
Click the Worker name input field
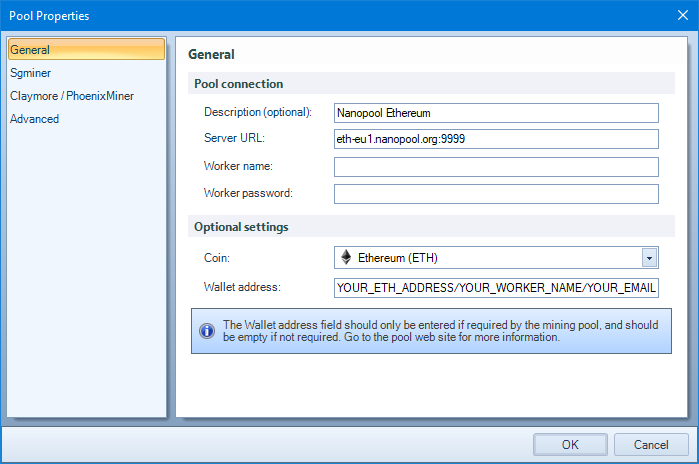point(496,167)
